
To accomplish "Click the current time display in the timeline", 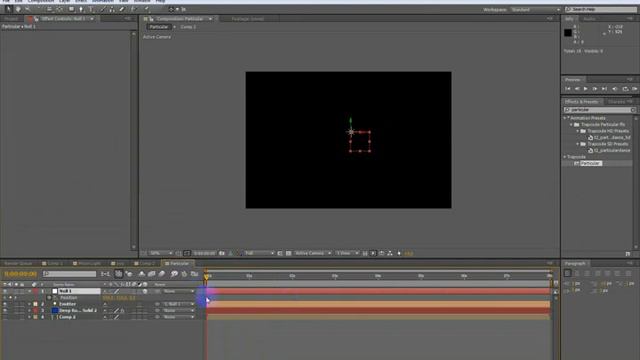I will point(20,274).
